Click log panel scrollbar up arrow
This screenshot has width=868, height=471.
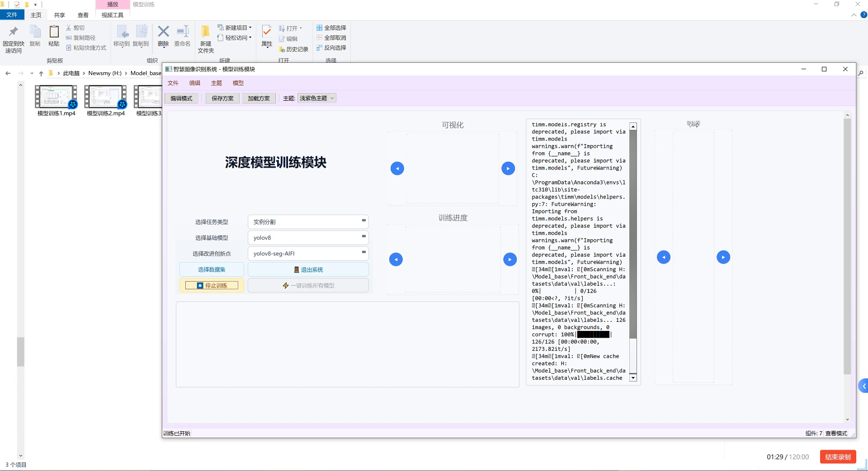click(633, 127)
